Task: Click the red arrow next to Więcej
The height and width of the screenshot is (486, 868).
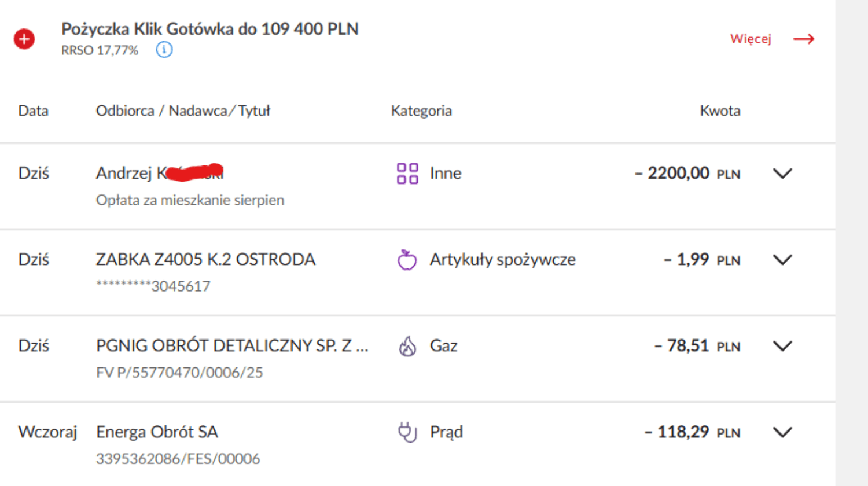Action: coord(804,39)
